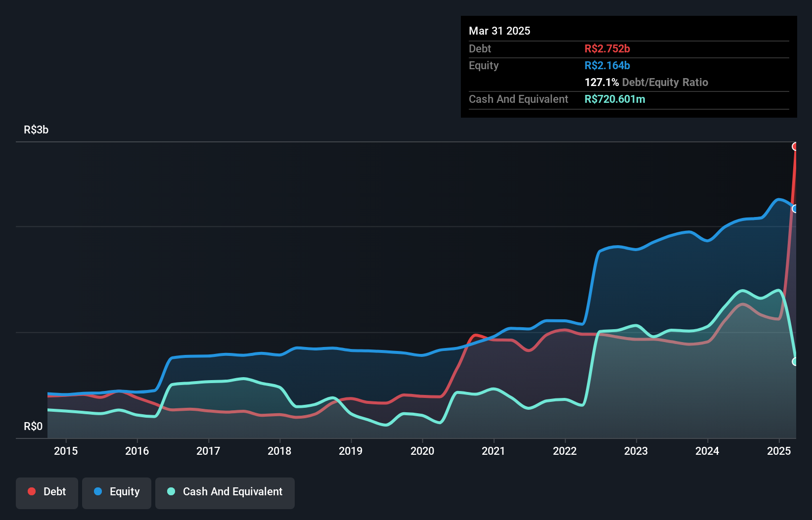This screenshot has height=520, width=812.
Task: Click the 2025 x-axis label
Action: (779, 451)
